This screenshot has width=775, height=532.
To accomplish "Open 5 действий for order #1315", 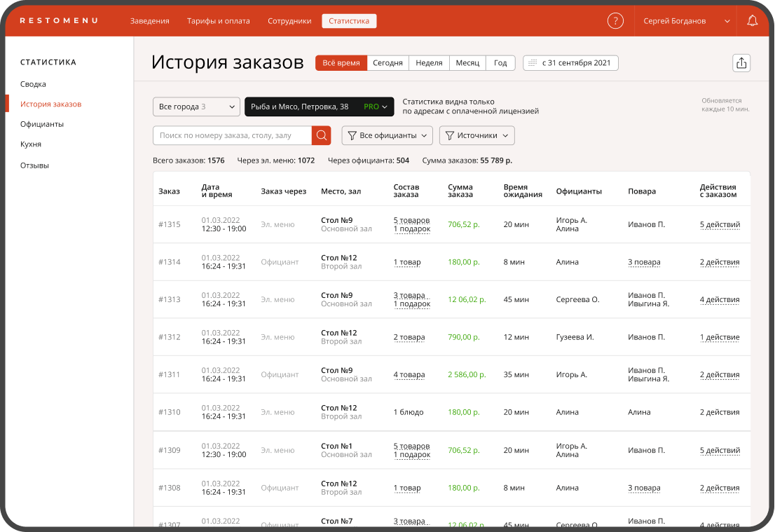I will coord(720,224).
